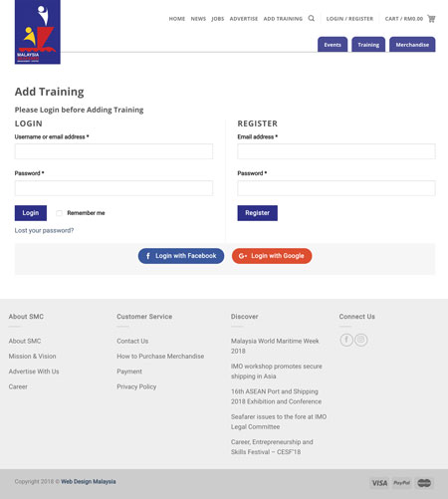Open Malaysia World Maritime Week 2018 article

click(275, 346)
